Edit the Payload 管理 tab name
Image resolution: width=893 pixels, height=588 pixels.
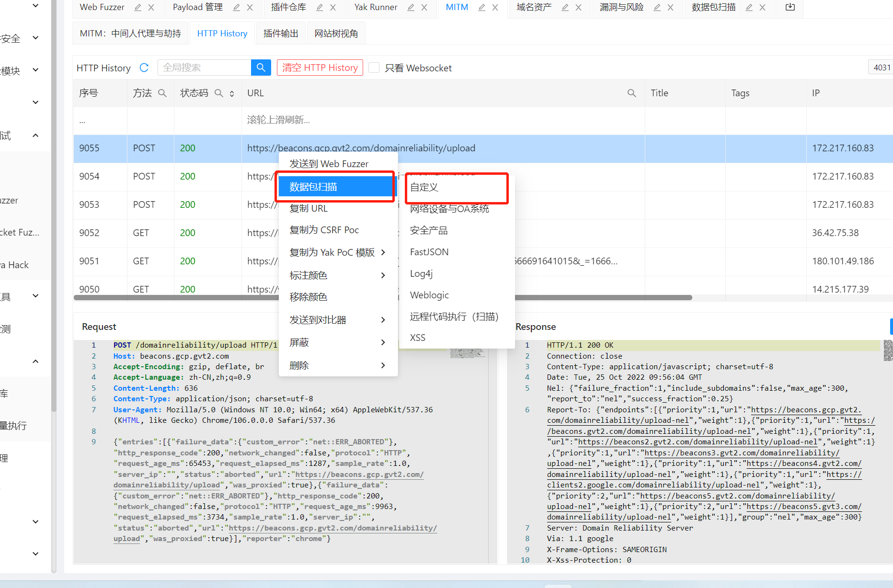tap(237, 8)
